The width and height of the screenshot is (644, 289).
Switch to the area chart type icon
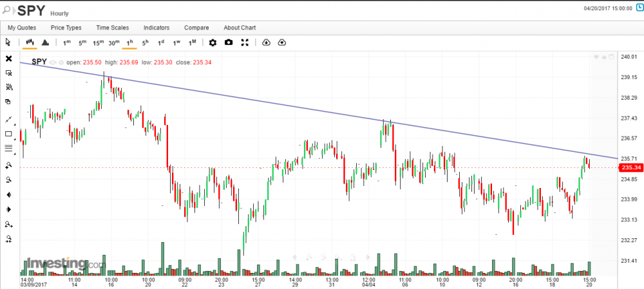coord(45,42)
